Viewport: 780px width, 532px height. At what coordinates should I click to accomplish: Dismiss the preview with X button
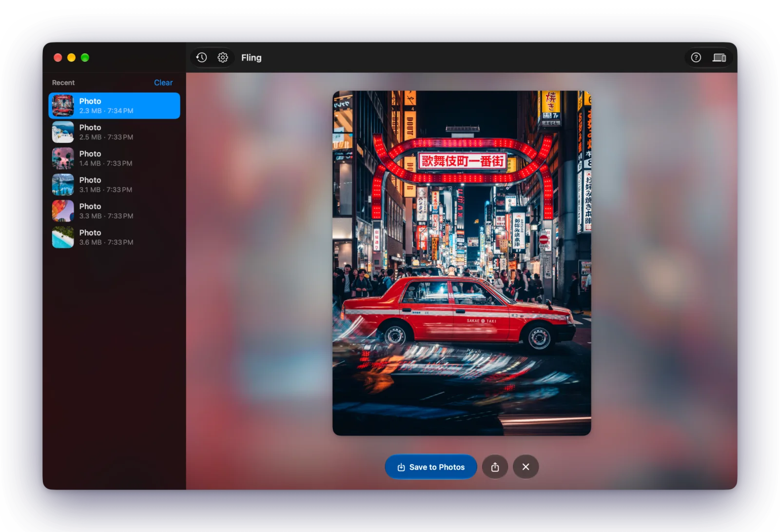[x=526, y=467]
